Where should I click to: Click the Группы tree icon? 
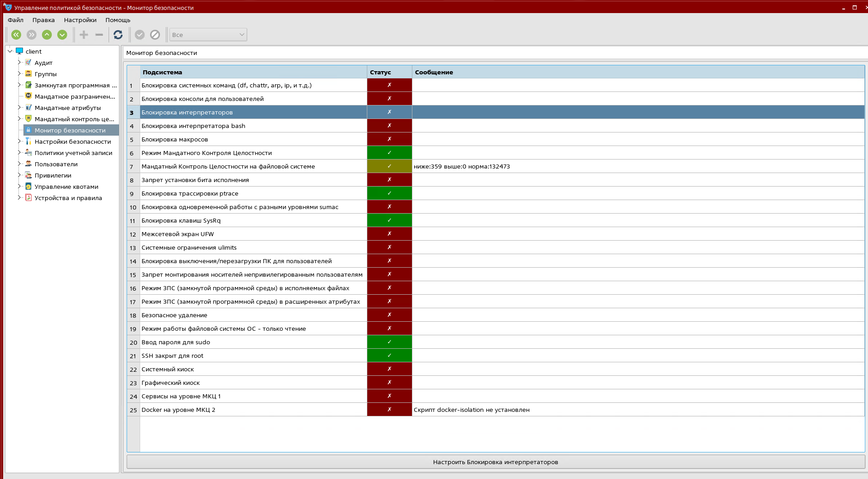click(x=28, y=73)
